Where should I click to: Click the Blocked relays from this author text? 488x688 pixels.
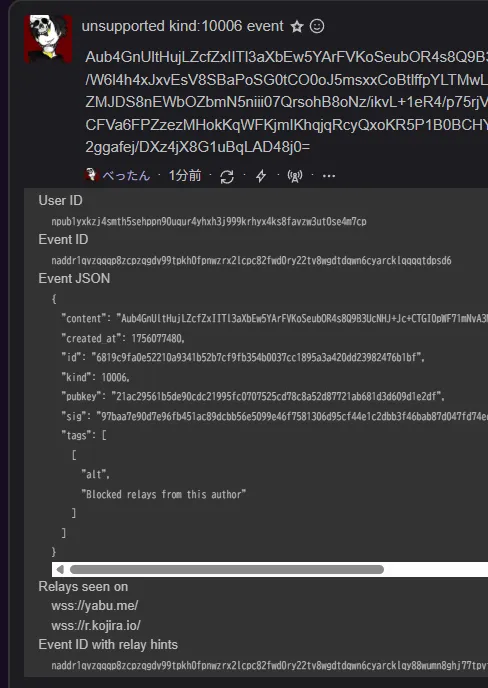[164, 494]
